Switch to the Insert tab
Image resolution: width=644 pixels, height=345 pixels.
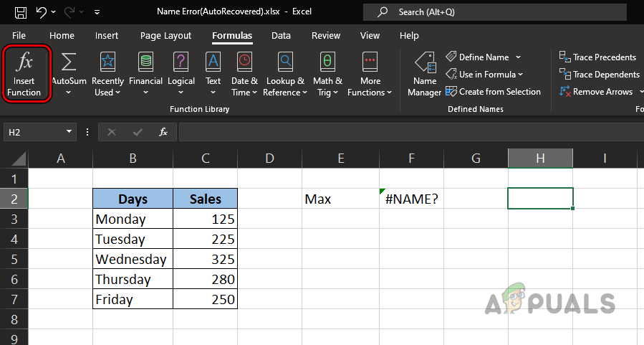tap(107, 36)
